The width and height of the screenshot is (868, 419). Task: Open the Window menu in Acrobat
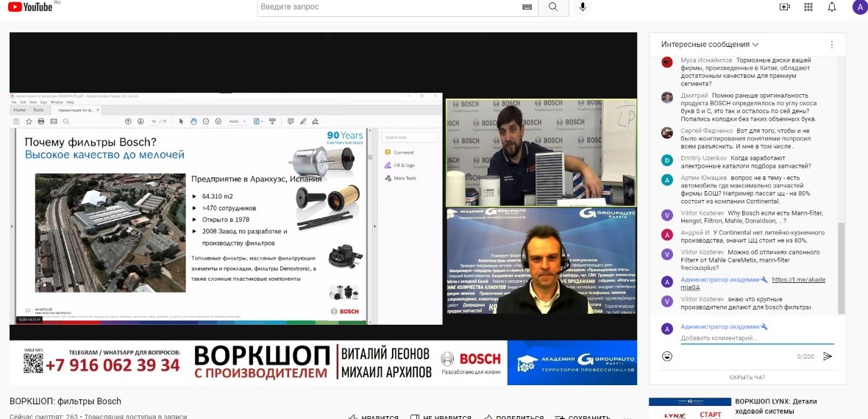[57, 102]
